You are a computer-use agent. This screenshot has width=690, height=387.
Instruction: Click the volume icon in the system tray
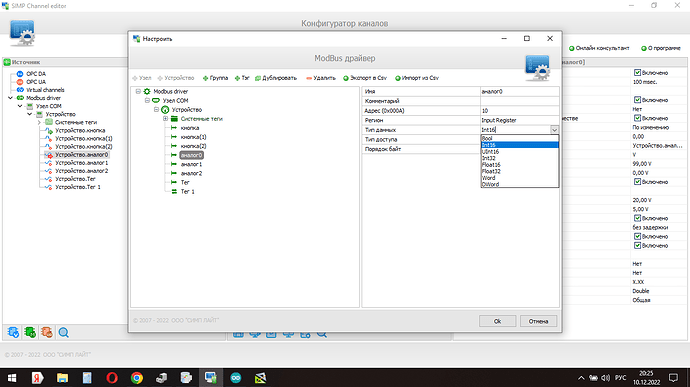pyautogui.click(x=606, y=378)
